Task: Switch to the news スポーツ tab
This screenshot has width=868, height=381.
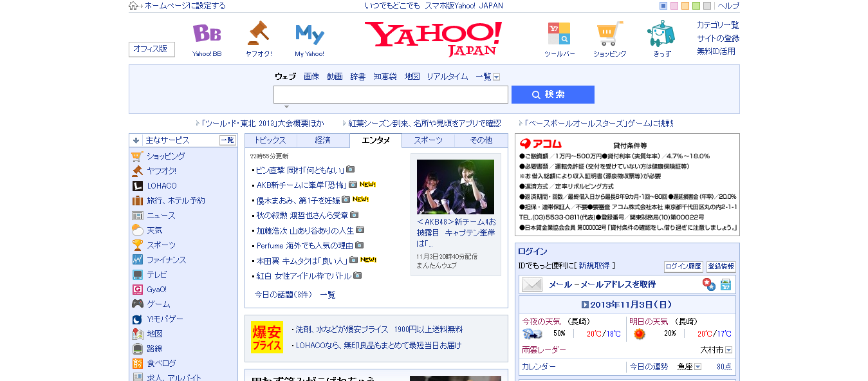Action: click(x=428, y=140)
